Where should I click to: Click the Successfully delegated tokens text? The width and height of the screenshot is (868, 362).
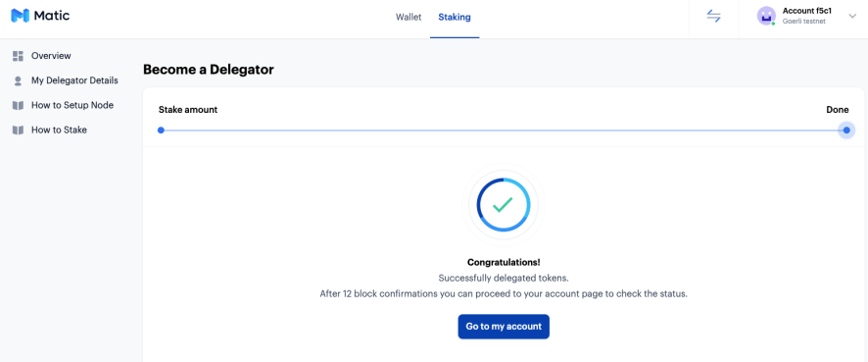pyautogui.click(x=504, y=278)
